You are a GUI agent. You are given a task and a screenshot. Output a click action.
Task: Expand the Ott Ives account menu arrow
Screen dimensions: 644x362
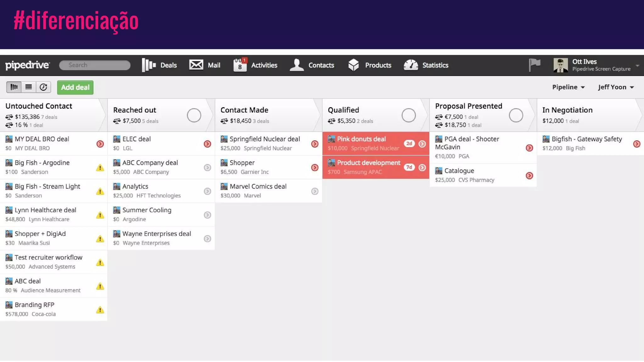[637, 66]
